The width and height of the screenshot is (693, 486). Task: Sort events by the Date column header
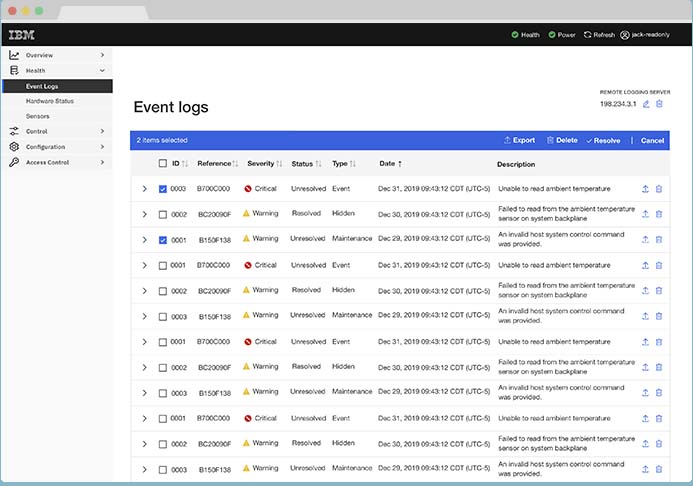pyautogui.click(x=390, y=163)
